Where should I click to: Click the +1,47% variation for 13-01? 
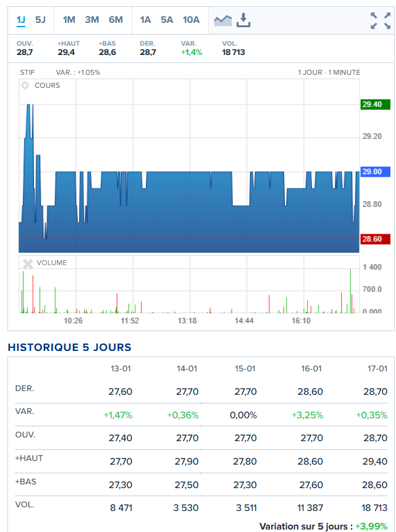pyautogui.click(x=118, y=415)
